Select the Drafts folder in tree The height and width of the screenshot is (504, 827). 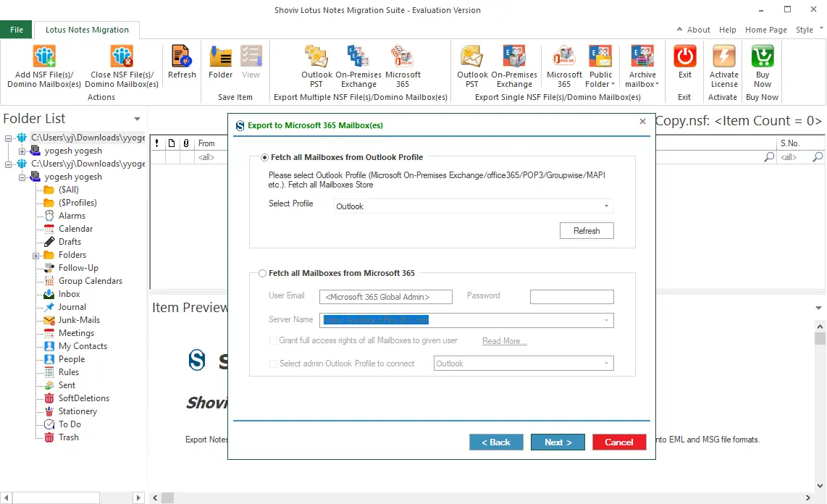(70, 241)
